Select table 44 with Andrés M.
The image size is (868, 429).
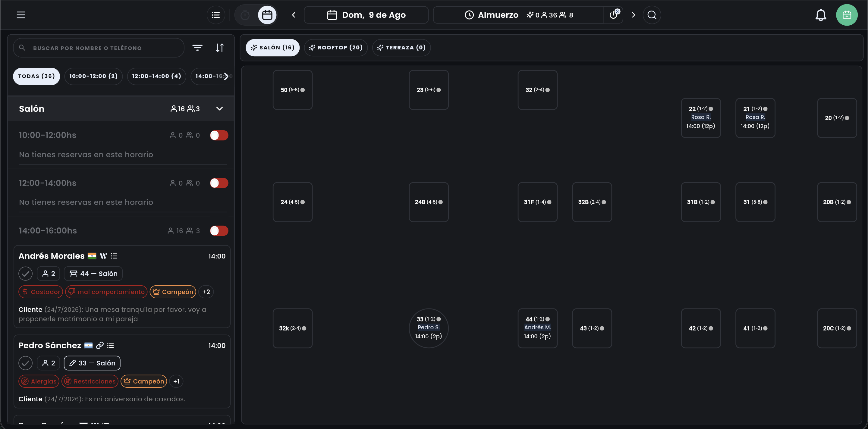point(537,328)
